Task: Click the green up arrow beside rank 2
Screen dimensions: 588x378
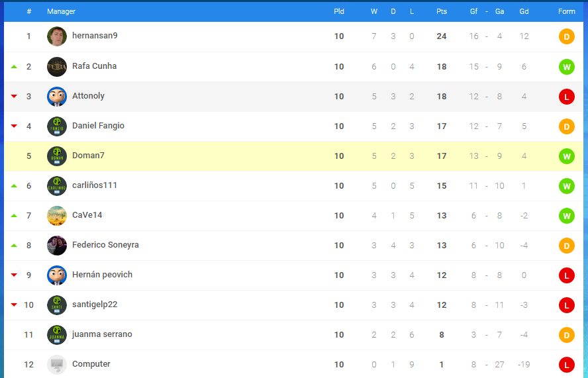Action: point(15,67)
